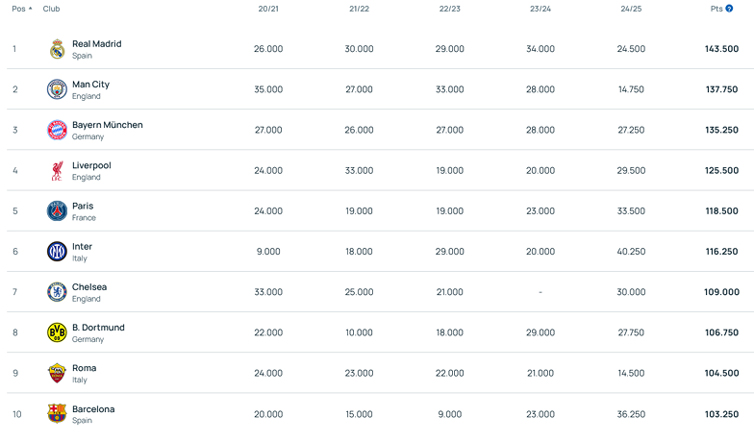Click the B. Dortmund BVB crest
Image resolution: width=754 pixels, height=442 pixels.
[57, 332]
